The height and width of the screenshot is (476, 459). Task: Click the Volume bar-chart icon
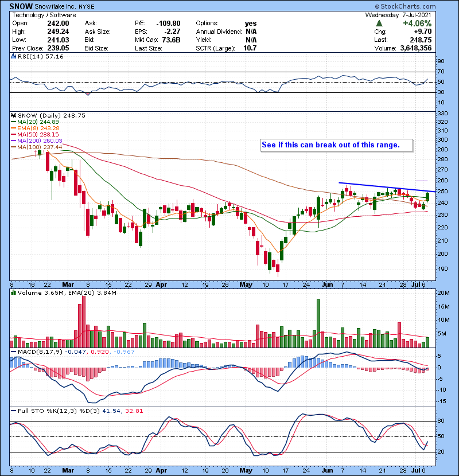click(13, 292)
